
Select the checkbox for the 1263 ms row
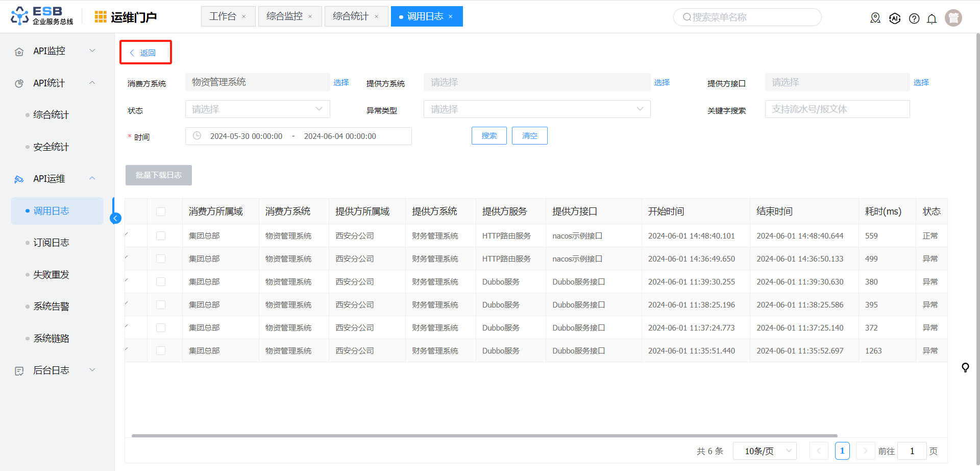161,350
